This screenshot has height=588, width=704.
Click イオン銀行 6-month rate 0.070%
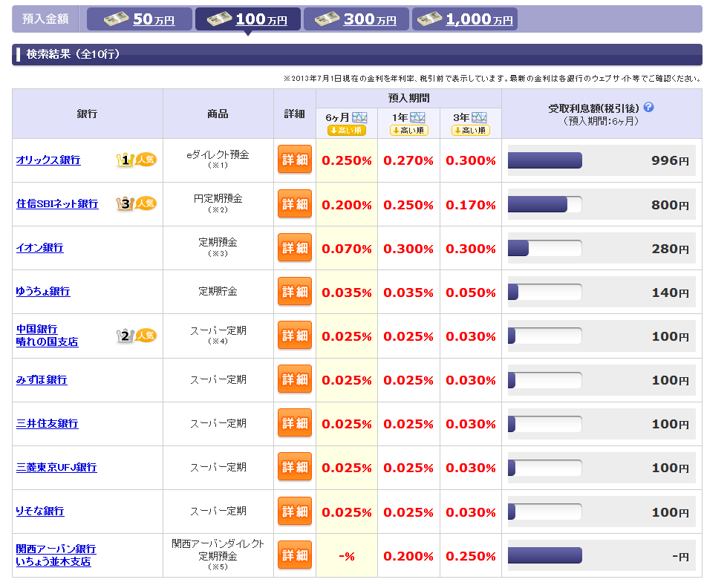(x=347, y=249)
